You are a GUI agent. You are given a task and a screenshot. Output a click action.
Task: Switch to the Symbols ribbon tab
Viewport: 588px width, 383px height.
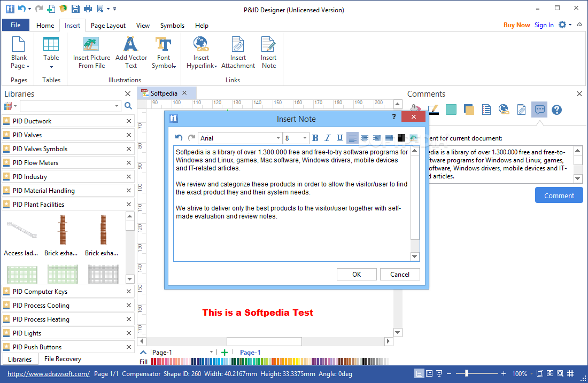[172, 26]
